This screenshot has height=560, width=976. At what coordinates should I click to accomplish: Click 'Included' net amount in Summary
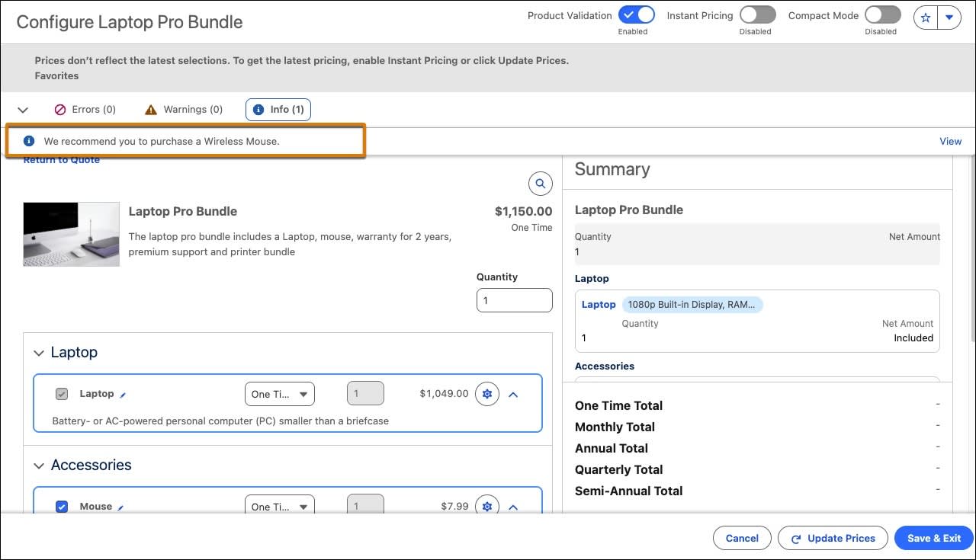[x=913, y=338]
